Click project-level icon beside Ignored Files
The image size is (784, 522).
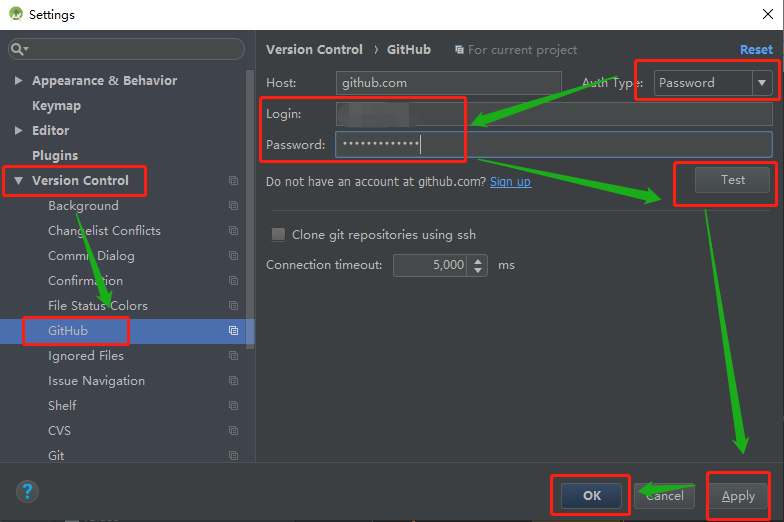234,356
